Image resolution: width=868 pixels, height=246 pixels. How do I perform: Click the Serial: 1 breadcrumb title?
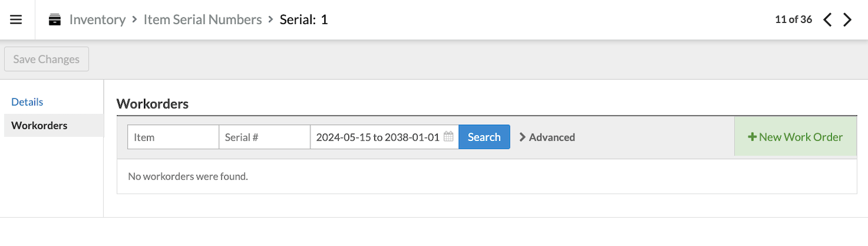pos(304,19)
